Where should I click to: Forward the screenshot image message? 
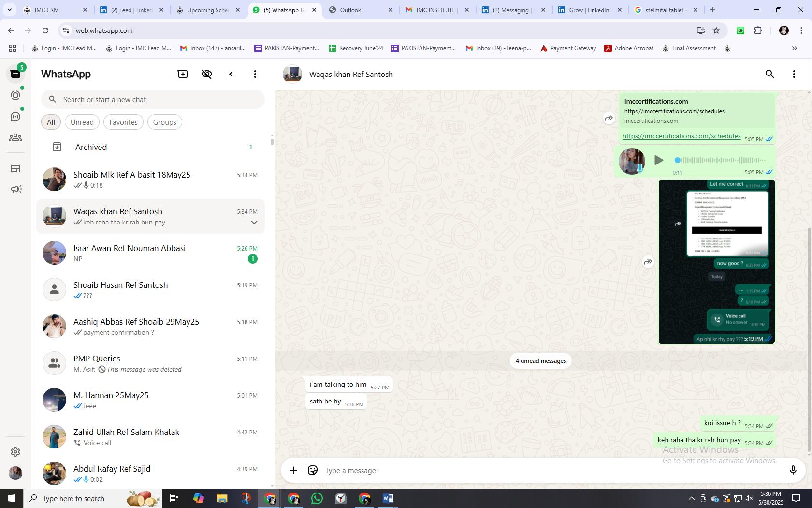coord(648,262)
